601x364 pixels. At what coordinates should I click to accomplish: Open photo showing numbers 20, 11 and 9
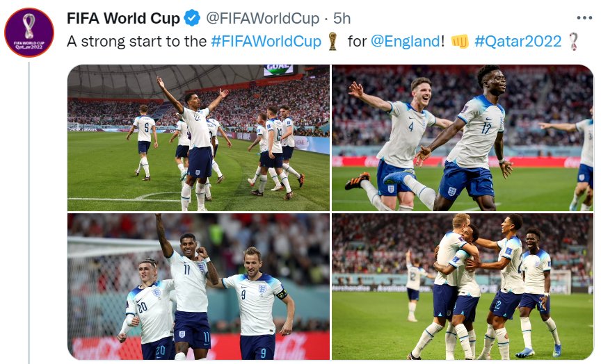point(198,286)
